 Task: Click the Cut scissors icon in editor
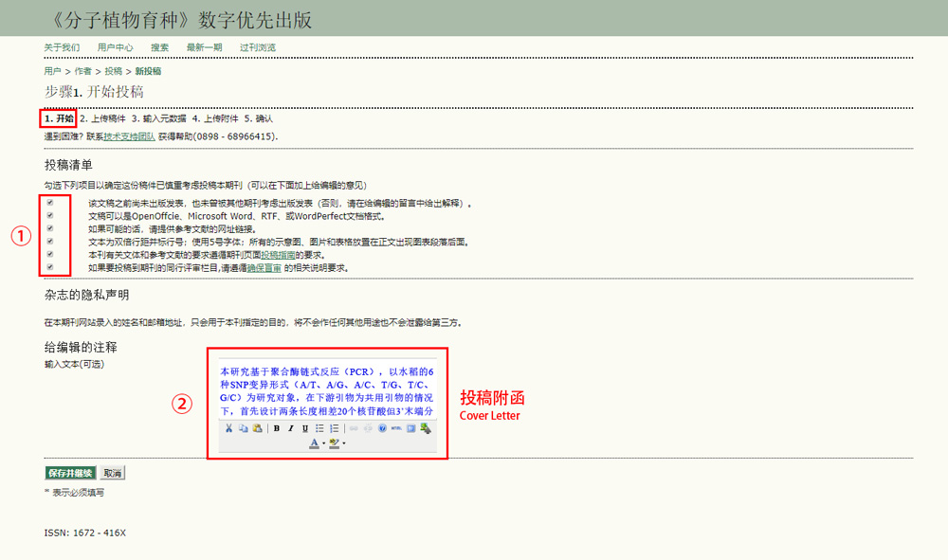tap(228, 428)
